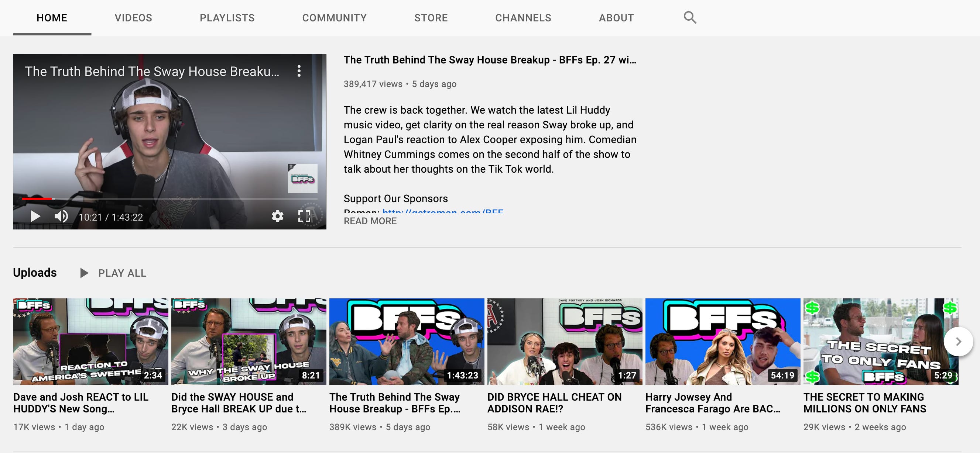Seek on the video progress bar

(x=169, y=199)
